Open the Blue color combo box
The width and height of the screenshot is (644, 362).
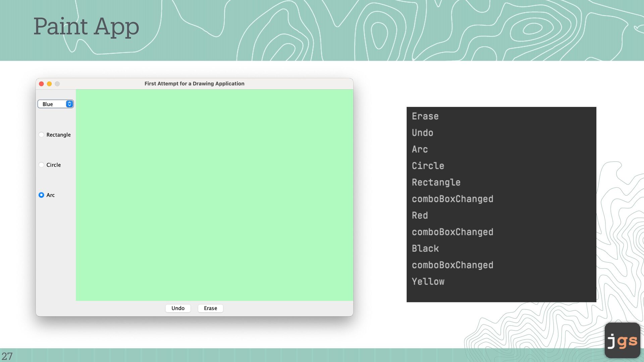coord(53,104)
